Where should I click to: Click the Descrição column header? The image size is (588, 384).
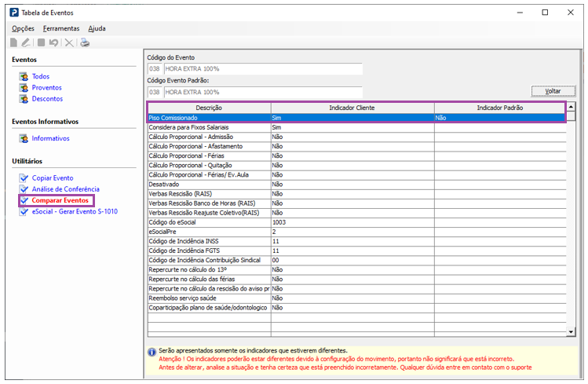coord(210,108)
